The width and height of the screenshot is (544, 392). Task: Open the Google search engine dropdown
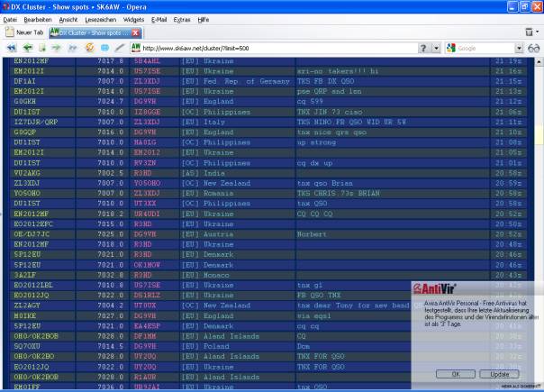pos(519,49)
